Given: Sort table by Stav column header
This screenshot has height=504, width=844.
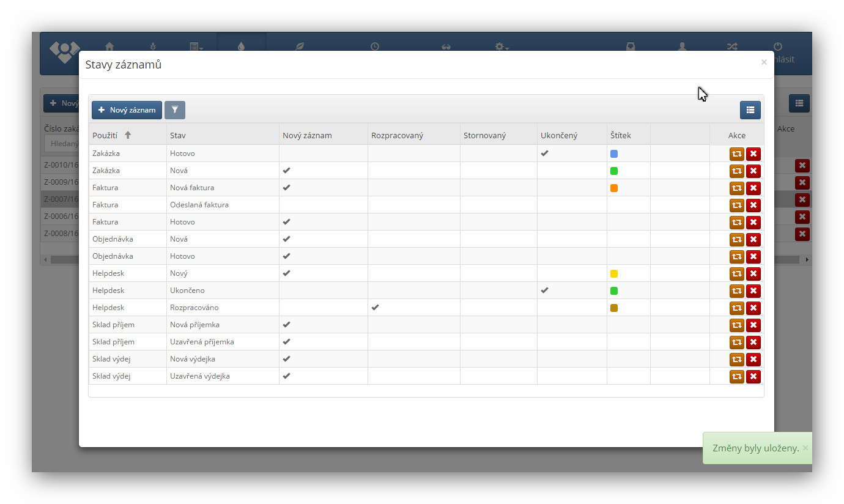Looking at the screenshot, I should point(178,135).
